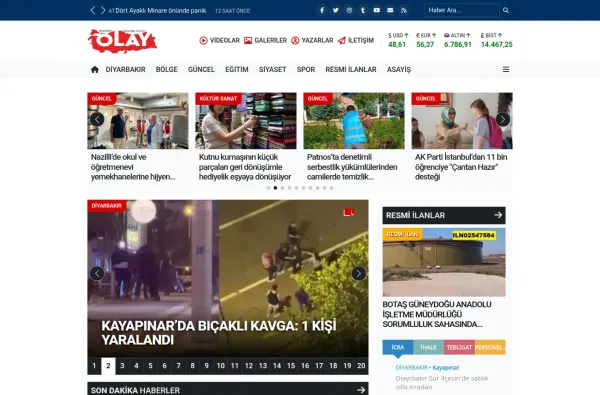
Task: Select Siyaset menu item
Action: tap(272, 69)
